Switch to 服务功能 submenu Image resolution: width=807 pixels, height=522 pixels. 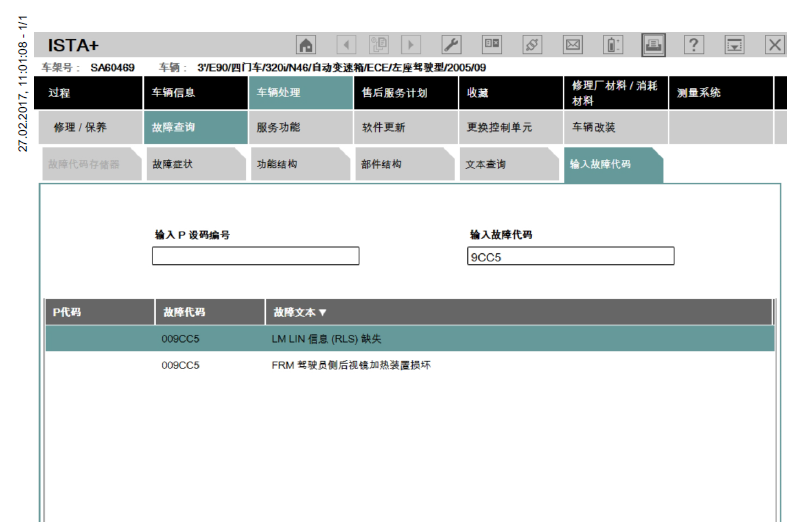click(301, 127)
